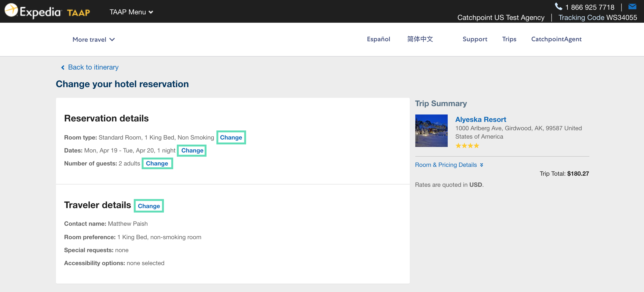
Task: Click the Trip Summary heading
Action: click(x=441, y=103)
